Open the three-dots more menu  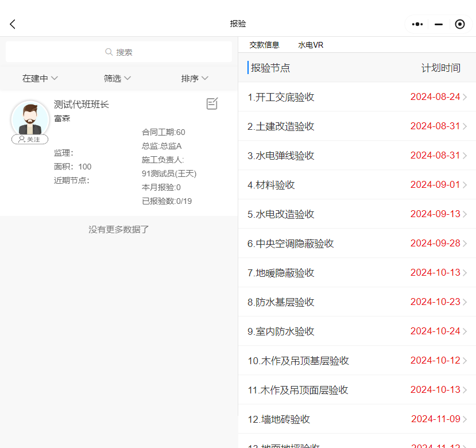point(417,24)
